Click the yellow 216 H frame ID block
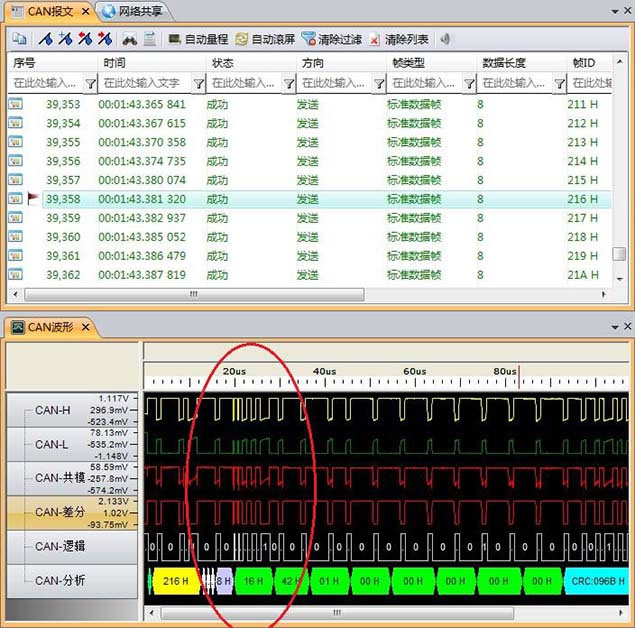Viewport: 635px width, 628px height. click(x=175, y=580)
